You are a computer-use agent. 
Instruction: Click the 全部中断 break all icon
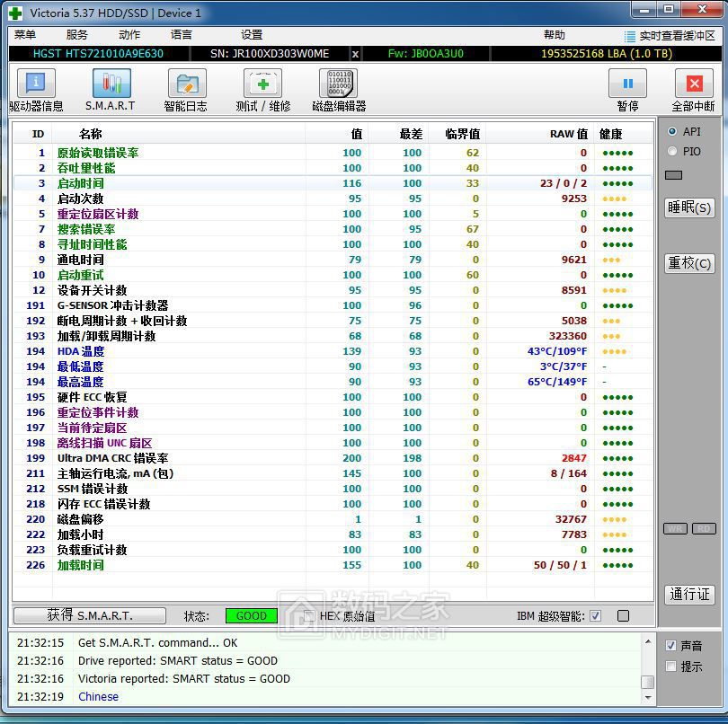pos(694,83)
